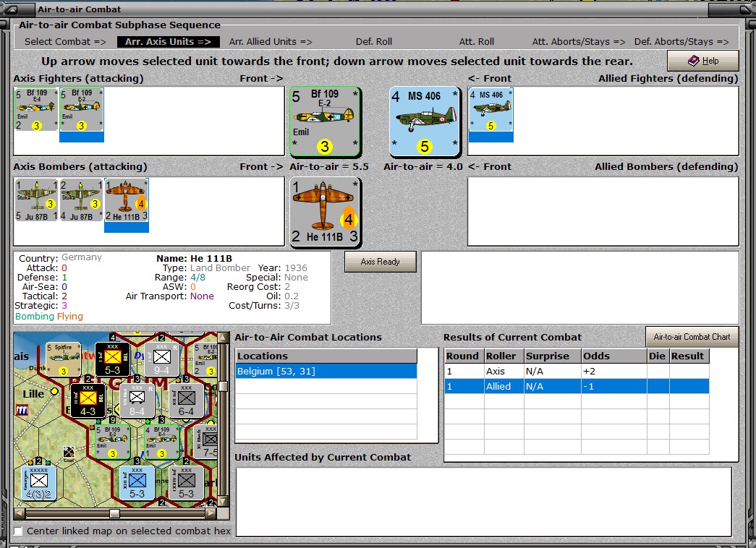Select the small MS 406 allied fighter
The width and height of the screenshot is (756, 548).
490,109
